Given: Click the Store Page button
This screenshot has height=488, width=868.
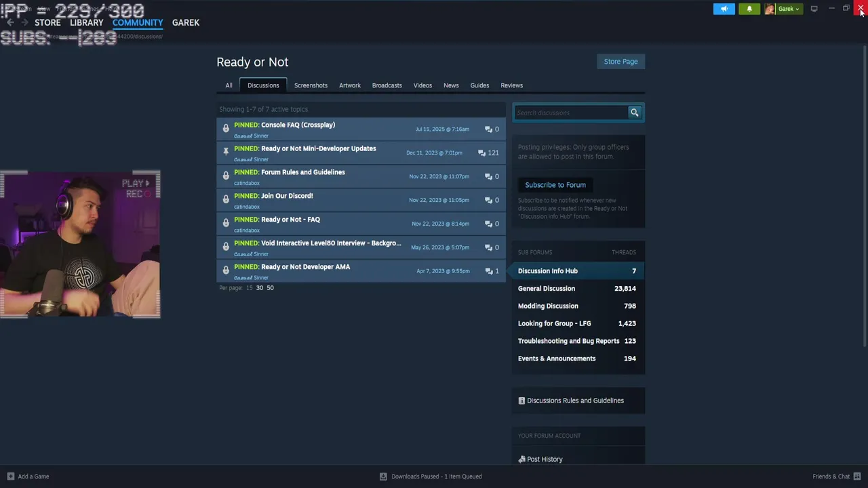Looking at the screenshot, I should [x=620, y=62].
